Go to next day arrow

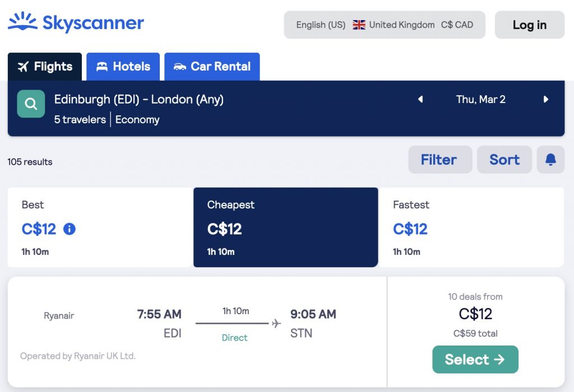546,99
